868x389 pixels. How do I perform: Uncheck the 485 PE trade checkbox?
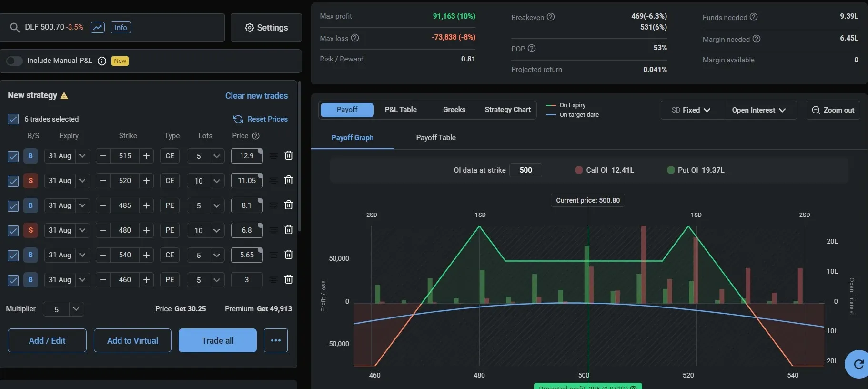(x=13, y=206)
